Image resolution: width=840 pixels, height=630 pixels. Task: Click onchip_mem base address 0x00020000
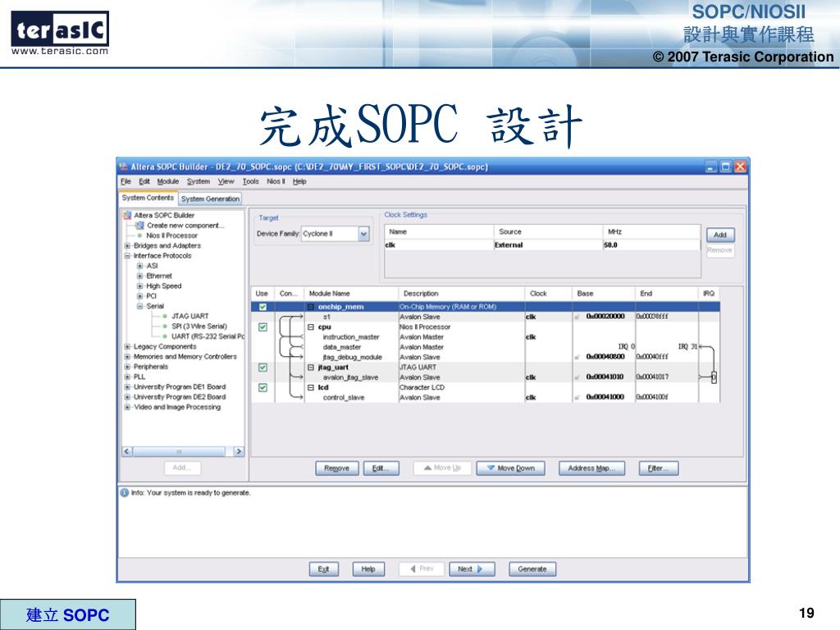(605, 317)
